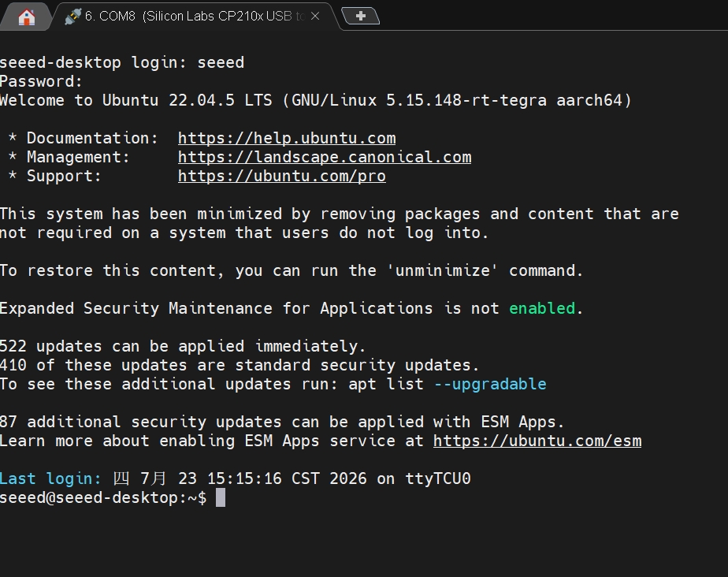Click the ttyTCU0 text in last login

pos(438,478)
